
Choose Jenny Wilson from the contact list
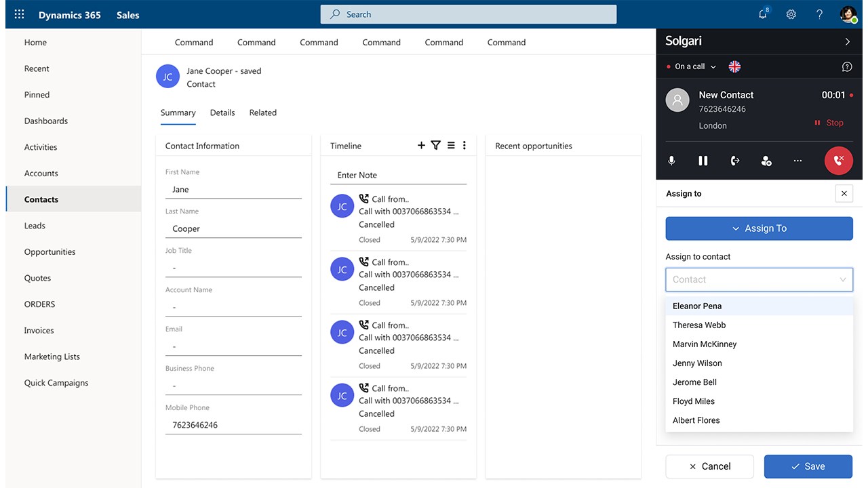(697, 363)
